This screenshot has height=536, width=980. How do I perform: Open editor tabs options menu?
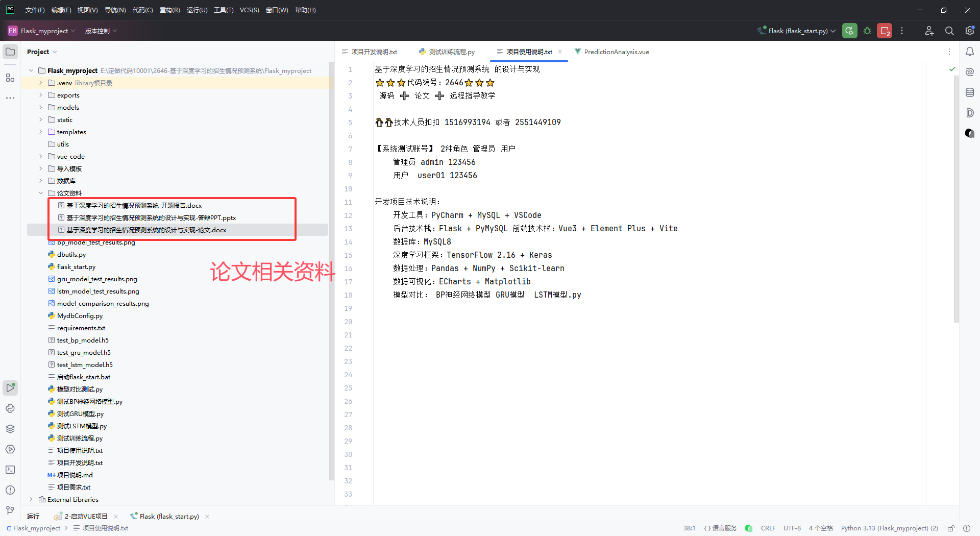pyautogui.click(x=949, y=52)
